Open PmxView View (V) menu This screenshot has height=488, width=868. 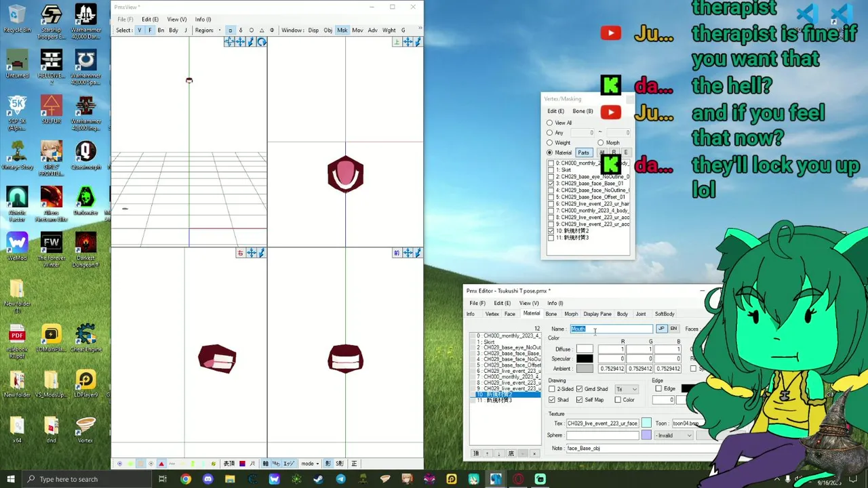[176, 19]
